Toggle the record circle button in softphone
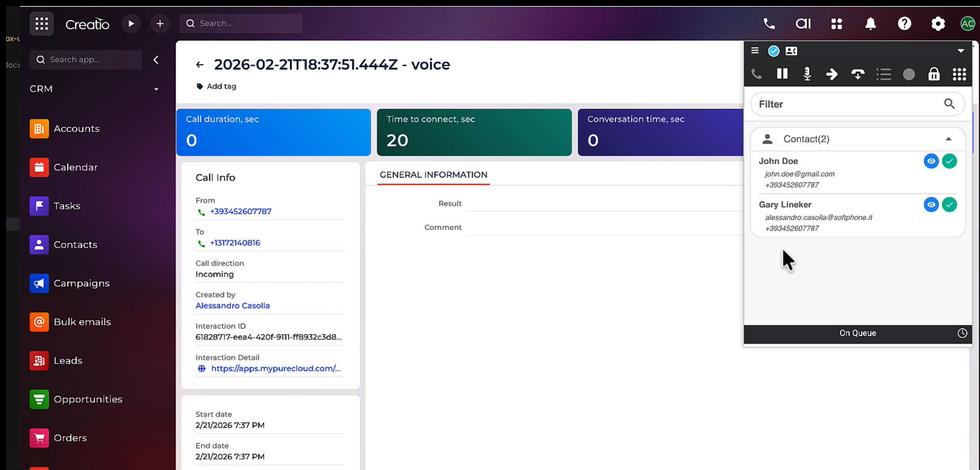Image resolution: width=980 pixels, height=470 pixels. 909,74
